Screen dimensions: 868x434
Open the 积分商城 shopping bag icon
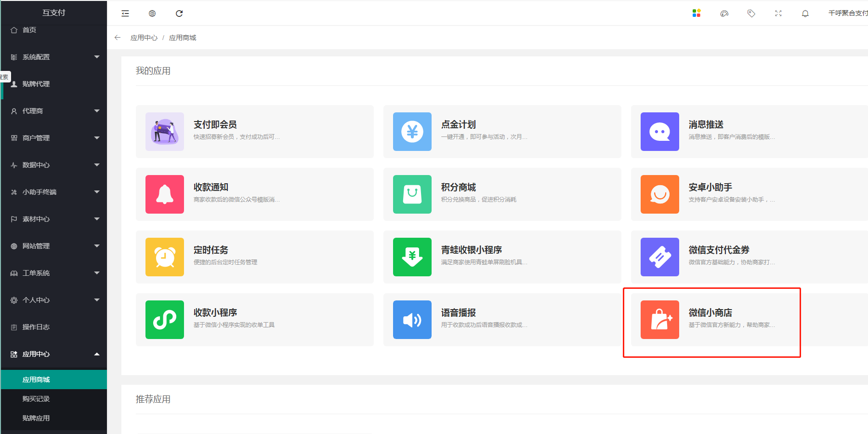(x=412, y=194)
